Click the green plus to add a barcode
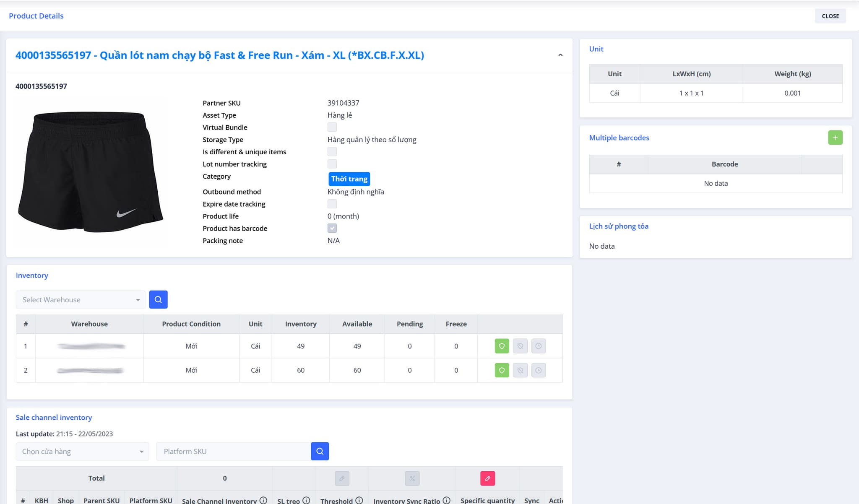 (835, 137)
